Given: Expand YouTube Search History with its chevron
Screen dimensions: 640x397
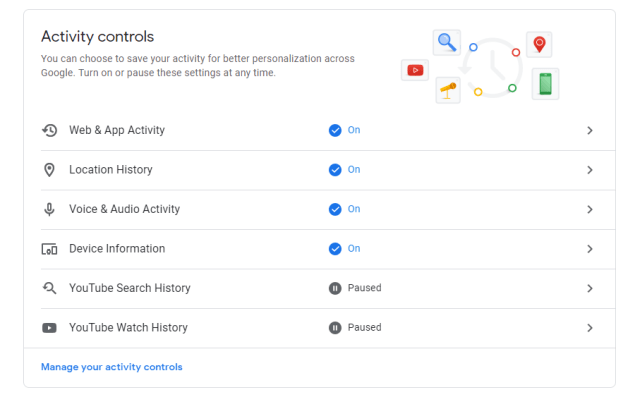Looking at the screenshot, I should click(590, 288).
